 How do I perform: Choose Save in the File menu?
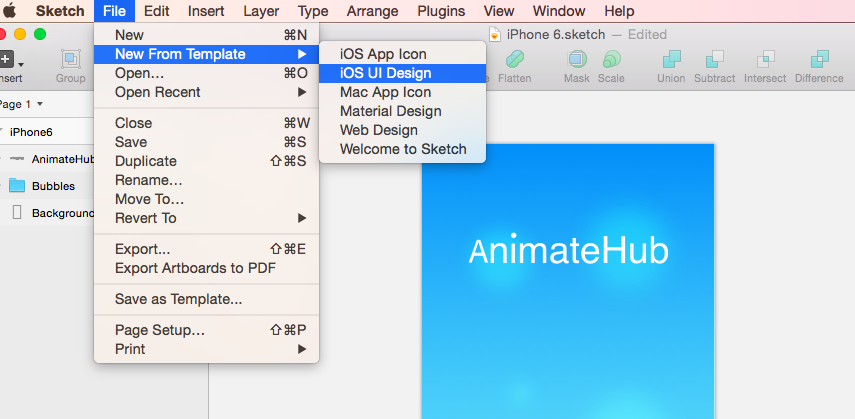pyautogui.click(x=206, y=142)
